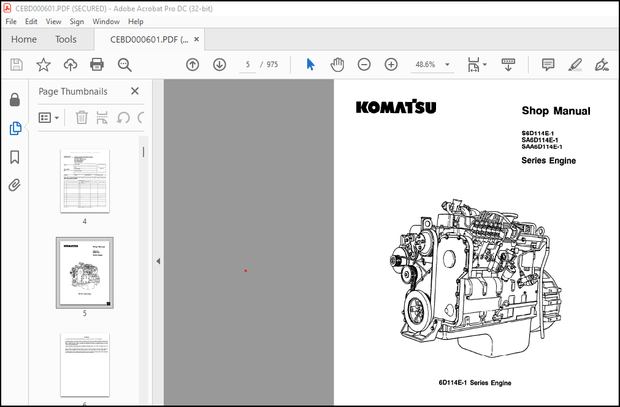The height and width of the screenshot is (407, 620).
Task: Expand the thumbnails options dropdown menu
Action: (x=50, y=117)
